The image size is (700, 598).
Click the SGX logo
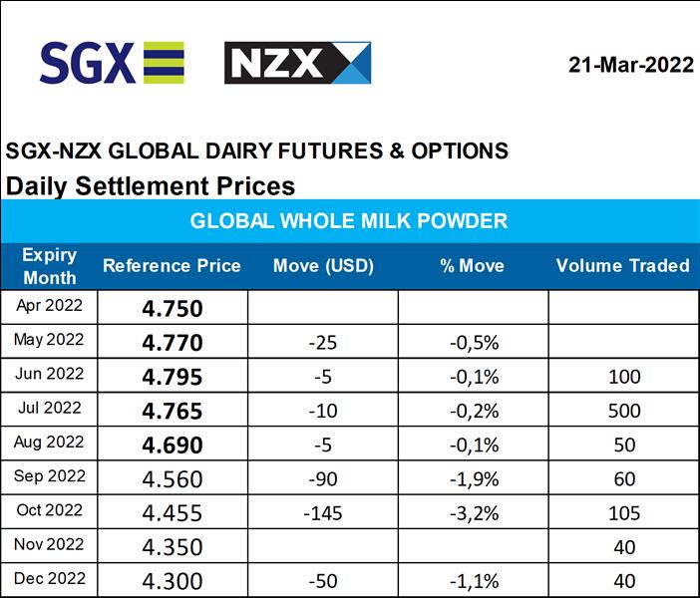[x=112, y=63]
